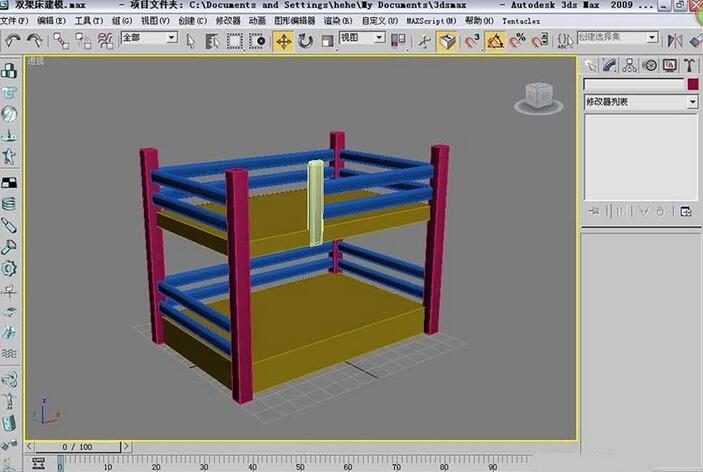Click the crimson object color swatch
This screenshot has height=472, width=703.
693,84
